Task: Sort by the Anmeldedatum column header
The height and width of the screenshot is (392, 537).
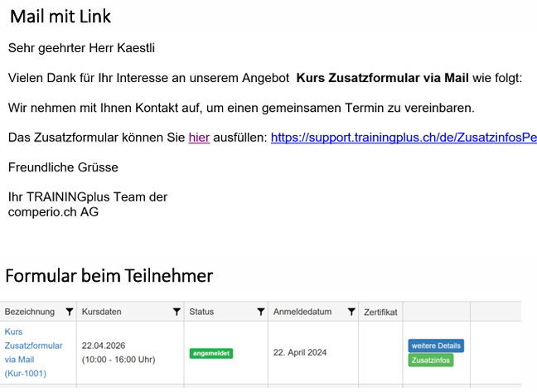Action: tap(302, 312)
